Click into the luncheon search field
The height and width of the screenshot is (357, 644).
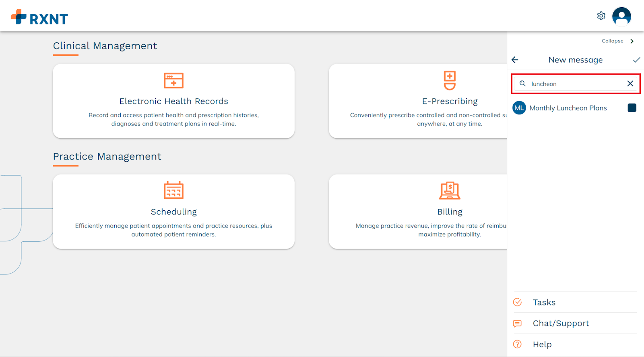click(x=576, y=84)
